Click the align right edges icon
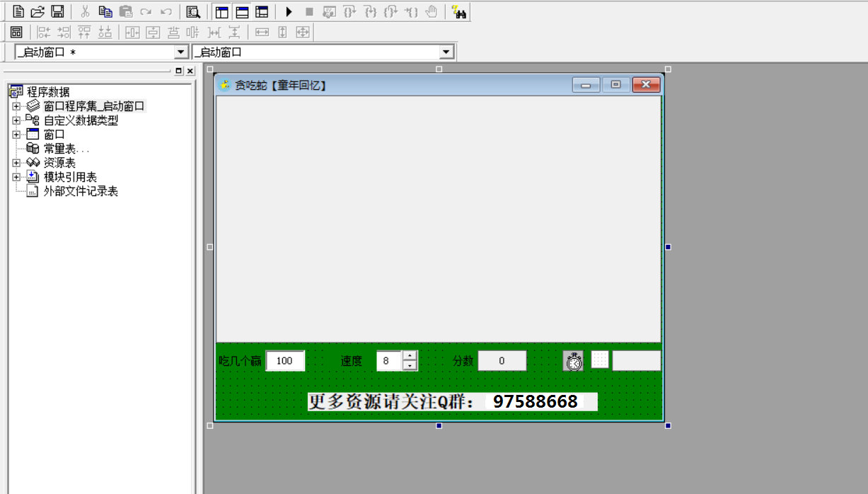This screenshot has width=868, height=494. tap(64, 32)
